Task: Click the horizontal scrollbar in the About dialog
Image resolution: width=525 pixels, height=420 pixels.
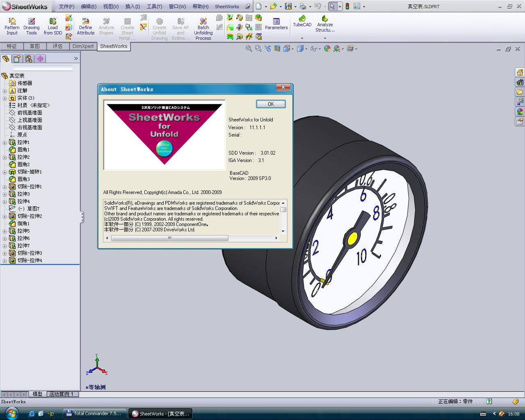Action: [x=191, y=238]
